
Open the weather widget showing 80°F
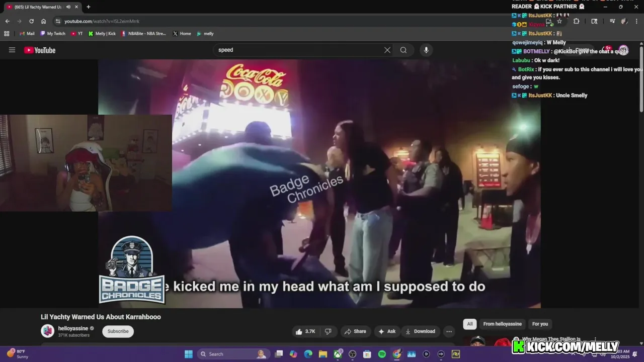17,354
